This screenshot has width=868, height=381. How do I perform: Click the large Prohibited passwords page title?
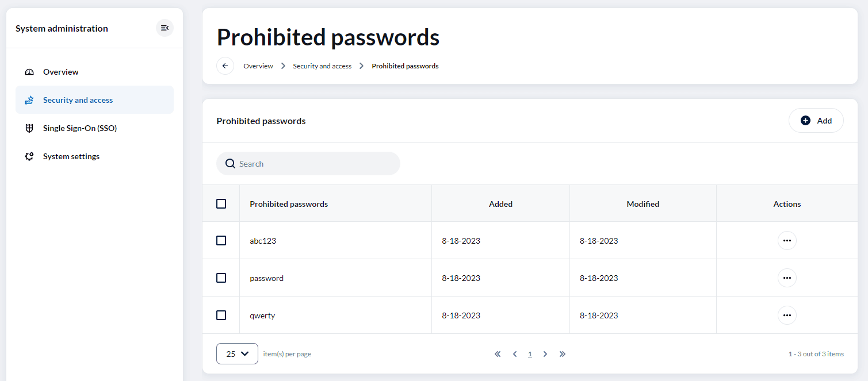[328, 37]
